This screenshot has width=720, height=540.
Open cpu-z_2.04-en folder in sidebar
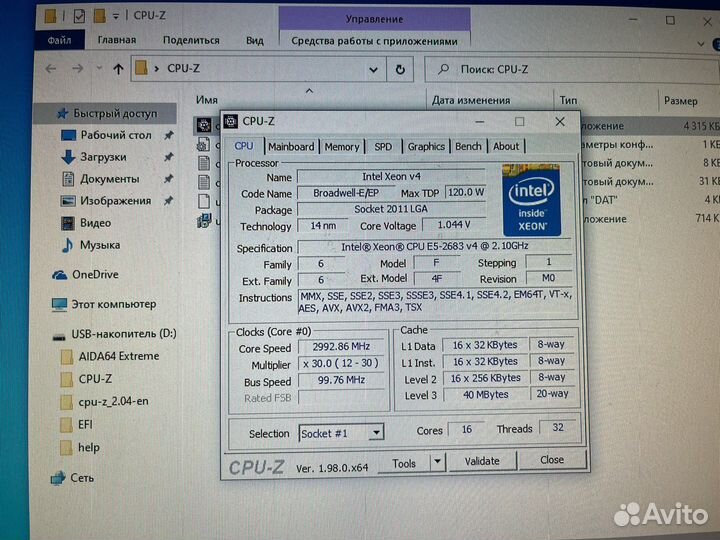click(105, 402)
